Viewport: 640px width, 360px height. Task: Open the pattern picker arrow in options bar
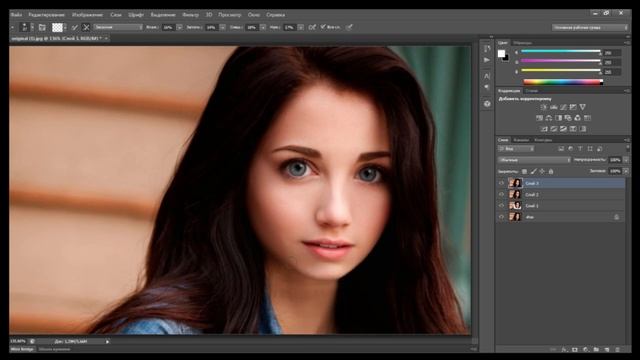pyautogui.click(x=65, y=27)
